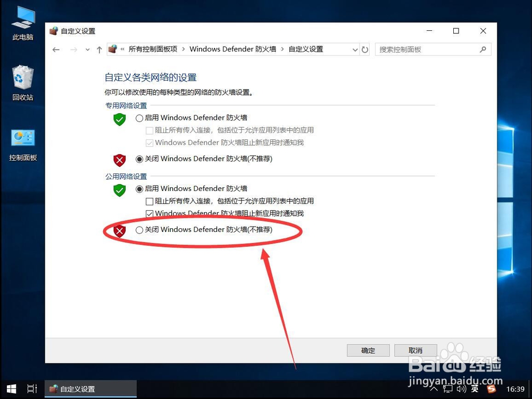This screenshot has width=532, height=399.
Task: Expand the double-chevron at breadcrumb start
Action: [x=122, y=49]
